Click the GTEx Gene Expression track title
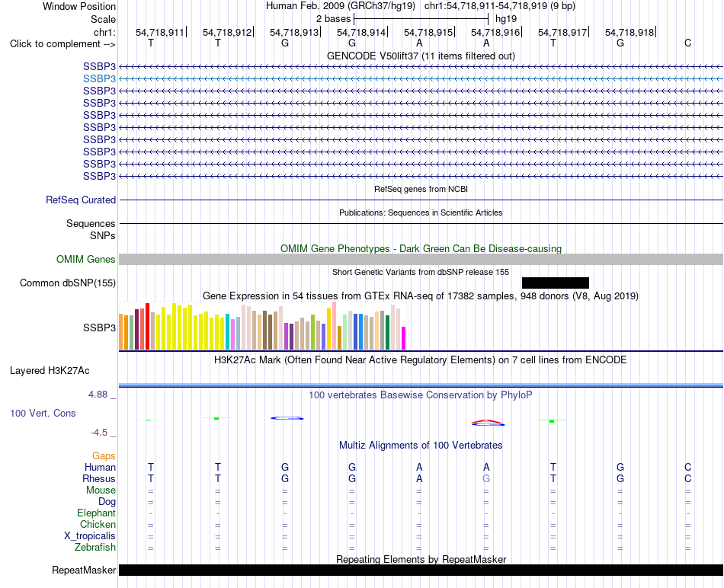 (x=421, y=296)
